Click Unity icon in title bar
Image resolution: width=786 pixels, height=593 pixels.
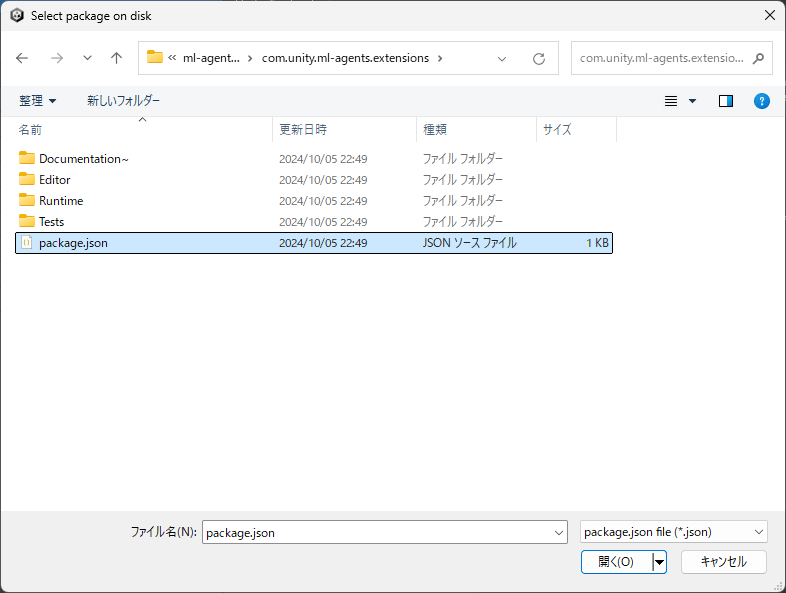17,16
